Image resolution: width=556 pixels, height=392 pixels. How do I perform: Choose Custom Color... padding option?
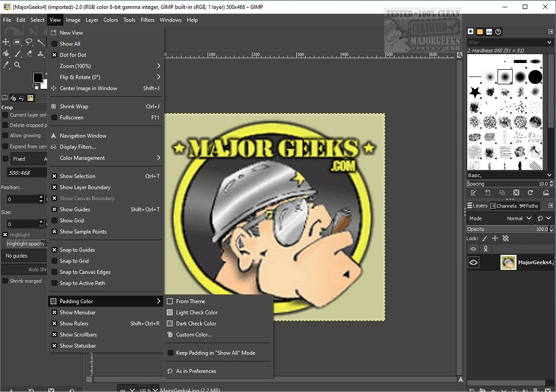coord(193,335)
